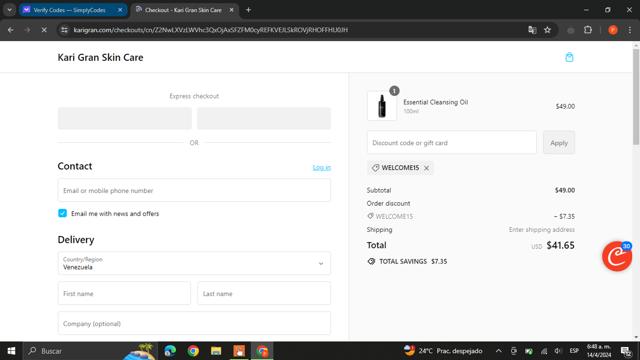Click the Log in link
This screenshot has height=360, width=640.
pyautogui.click(x=322, y=167)
